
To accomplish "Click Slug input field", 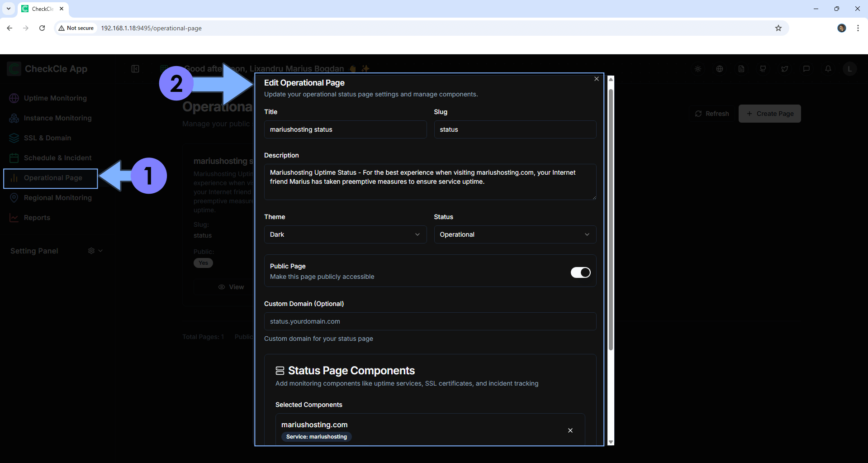I will coord(515,129).
